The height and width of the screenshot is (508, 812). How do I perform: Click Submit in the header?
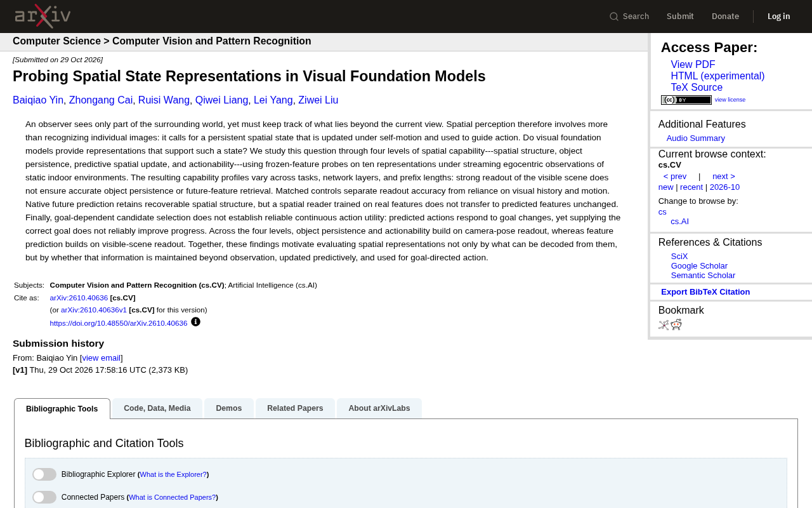click(680, 17)
